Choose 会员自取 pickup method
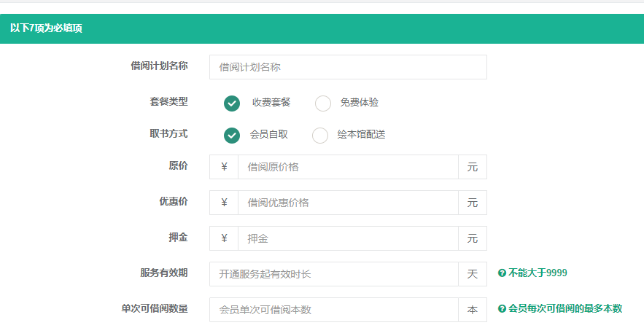 click(232, 136)
